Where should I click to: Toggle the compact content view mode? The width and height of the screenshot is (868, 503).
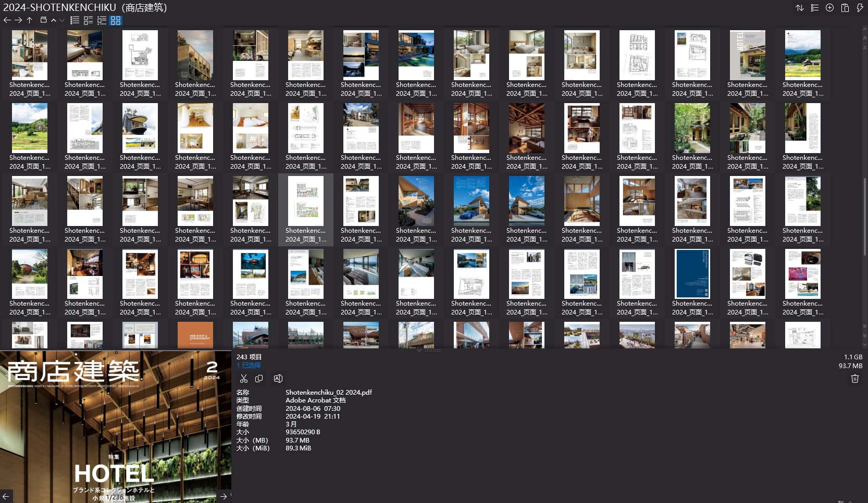[x=102, y=20]
